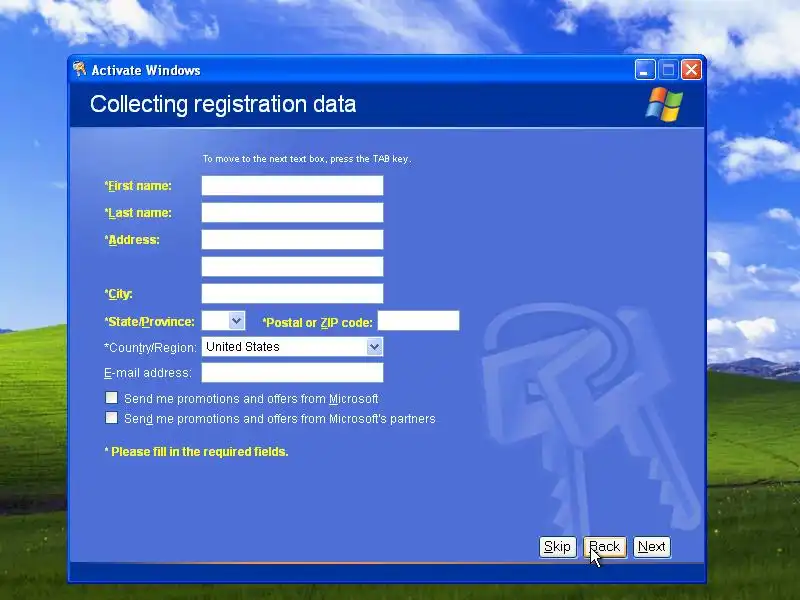800x600 pixels.
Task: Proceed with the Next button
Action: 652,547
